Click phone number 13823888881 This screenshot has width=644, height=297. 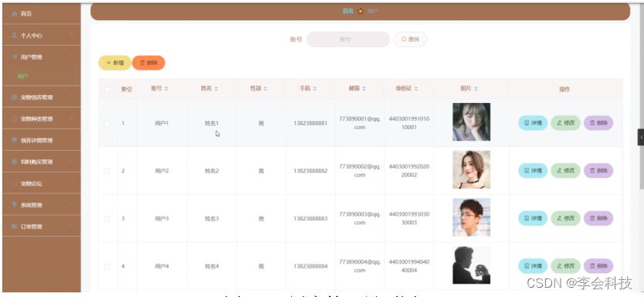click(310, 124)
